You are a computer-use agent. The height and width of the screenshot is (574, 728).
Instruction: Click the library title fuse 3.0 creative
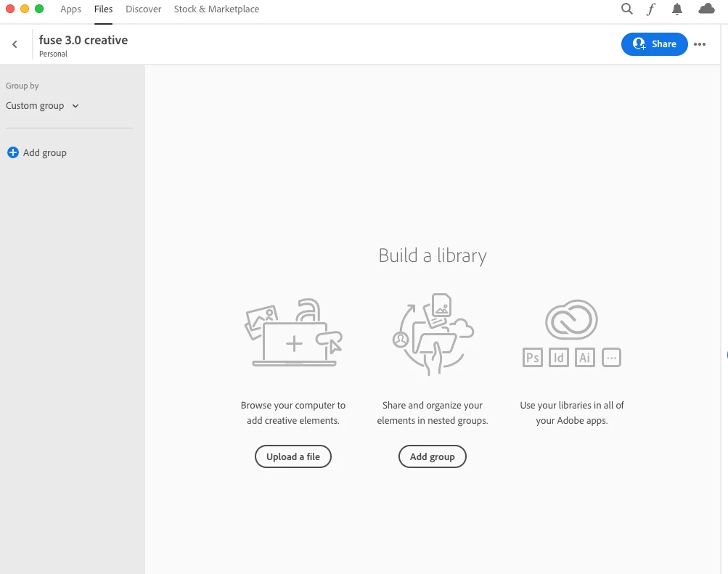pos(83,40)
